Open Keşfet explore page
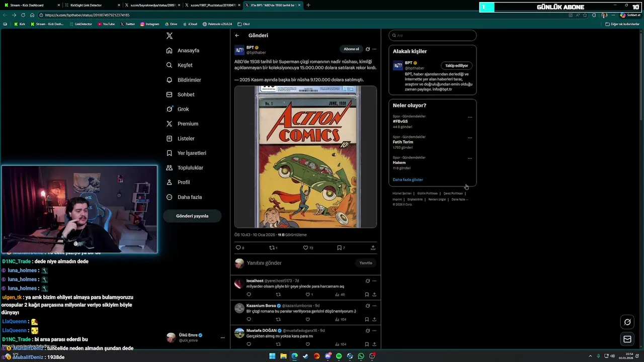 point(179,65)
